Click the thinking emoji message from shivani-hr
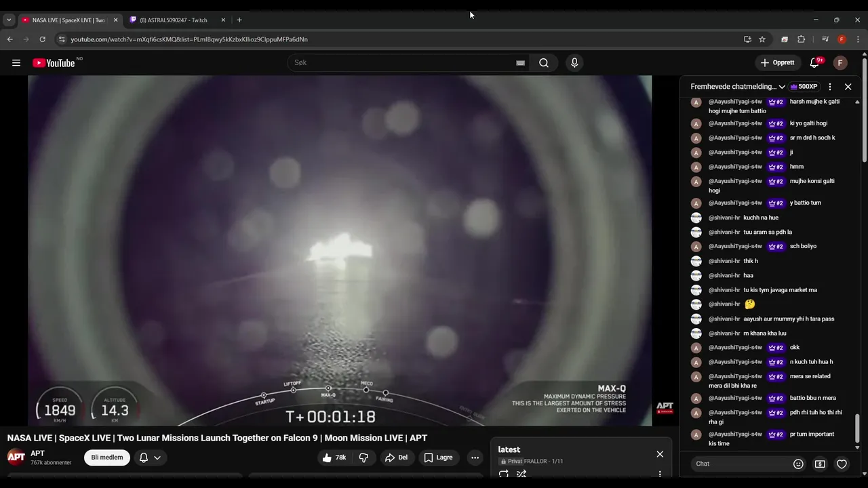 (749, 304)
